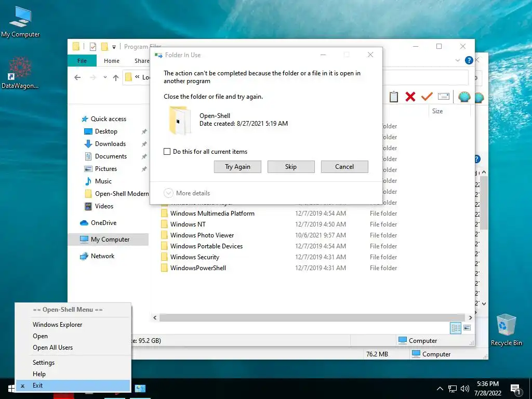This screenshot has height=399, width=532.
Task: Click the Email envelope toolbar icon
Action: click(444, 97)
